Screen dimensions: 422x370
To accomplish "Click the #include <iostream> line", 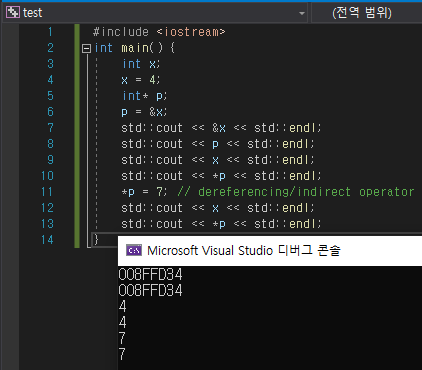I will click(159, 32).
